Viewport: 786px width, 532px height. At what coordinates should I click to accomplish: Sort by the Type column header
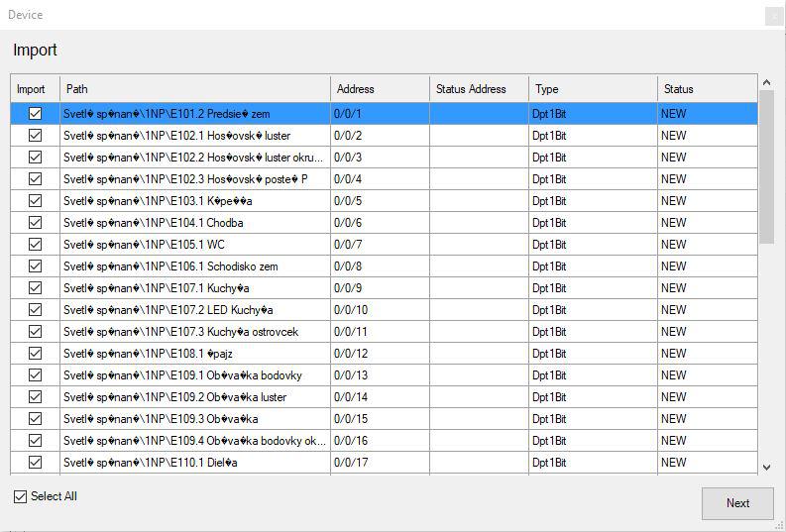[x=592, y=89]
